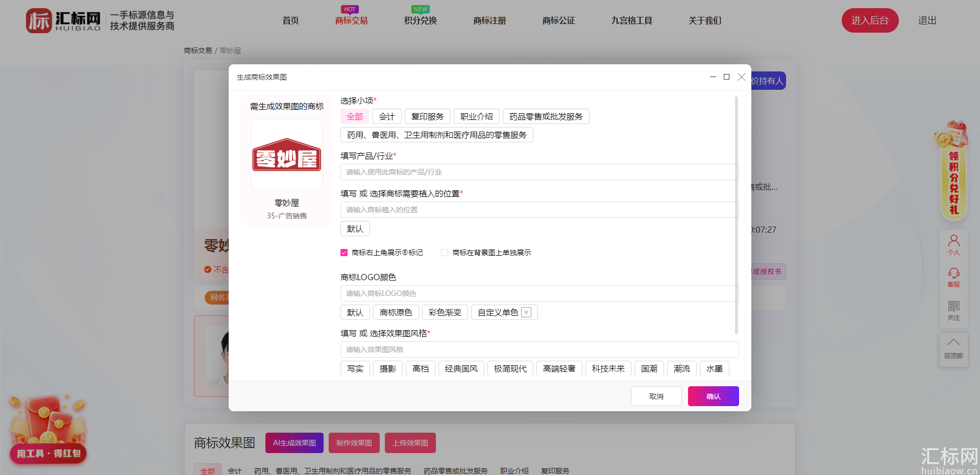Open the 商标注册 nav item
The height and width of the screenshot is (475, 980).
tap(489, 20)
